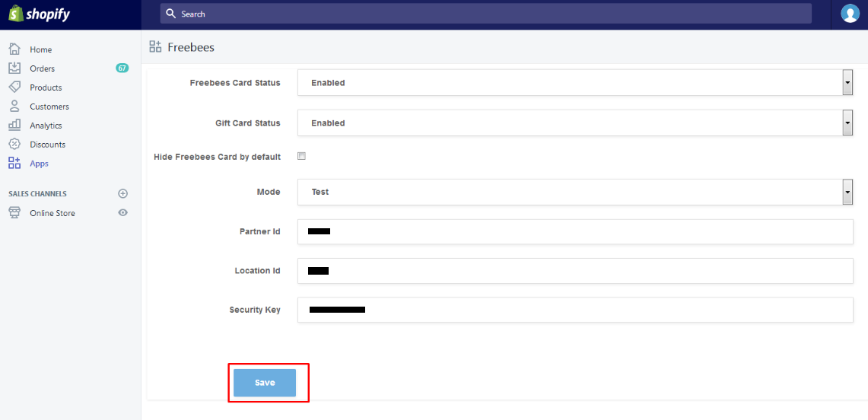
Task: Click the Location Id input field
Action: click(575, 271)
